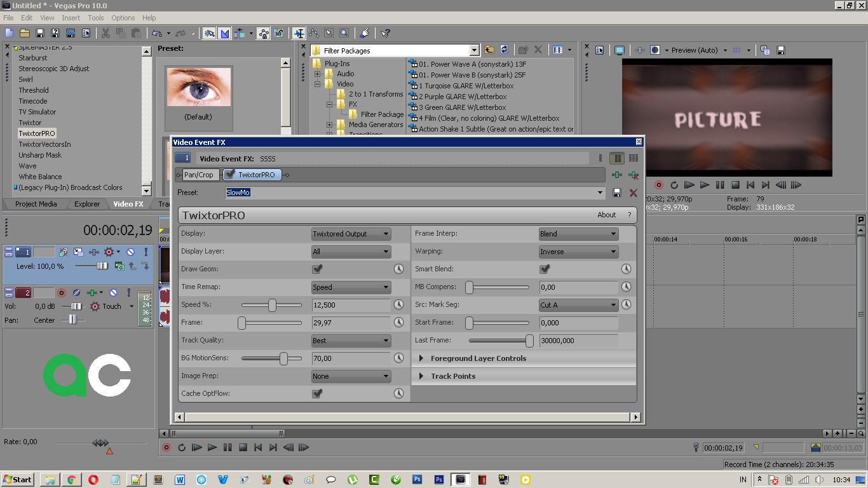Open the Display dropdown showing Twixtored Output
Image resolution: width=868 pixels, height=488 pixels.
pos(351,234)
